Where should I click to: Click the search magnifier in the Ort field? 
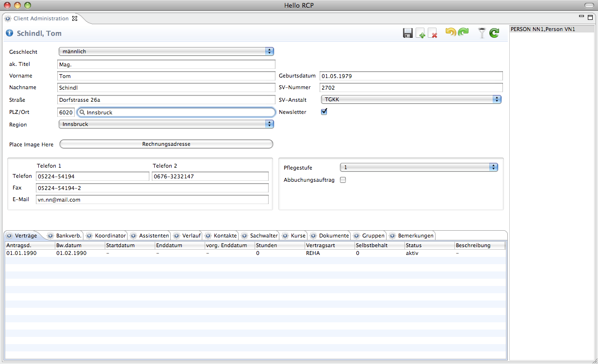coord(82,112)
